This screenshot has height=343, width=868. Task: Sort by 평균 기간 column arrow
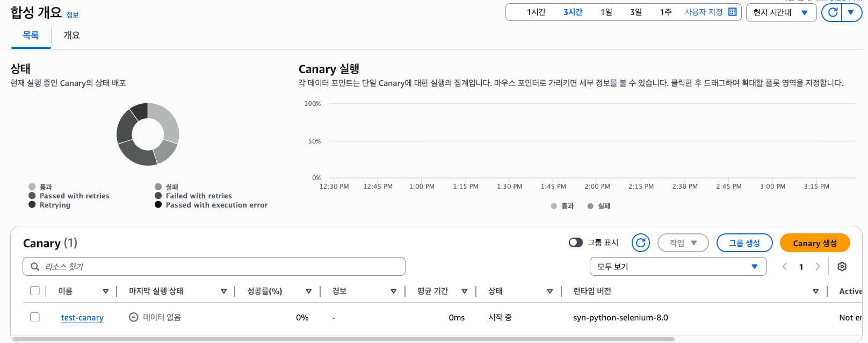pos(465,291)
